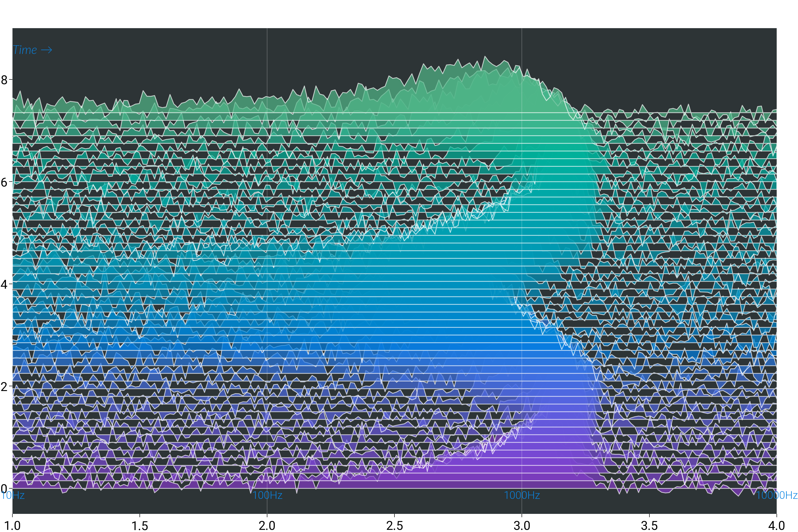Image resolution: width=798 pixels, height=532 pixels.
Task: Click x-axis tick label 1.5
Action: [140, 526]
